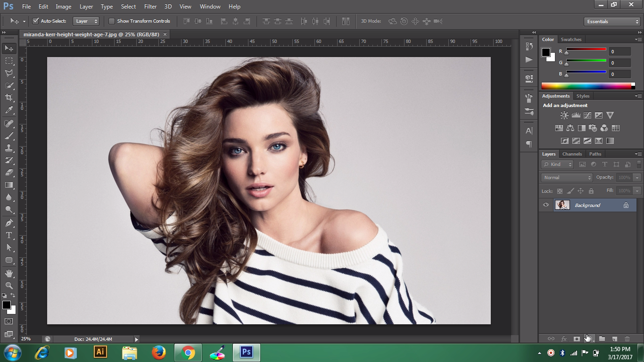Image resolution: width=644 pixels, height=362 pixels.
Task: Enable Show Transform Controls checkbox
Action: 112,21
